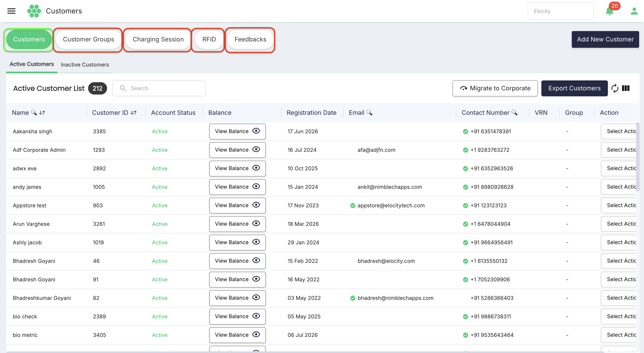
Task: Click verified check beside +91 9664956491
Action: point(466,243)
